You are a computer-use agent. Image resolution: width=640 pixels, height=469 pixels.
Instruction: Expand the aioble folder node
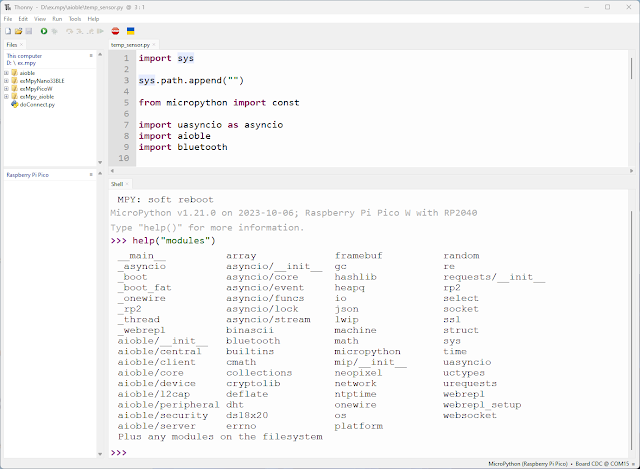pos(6,73)
